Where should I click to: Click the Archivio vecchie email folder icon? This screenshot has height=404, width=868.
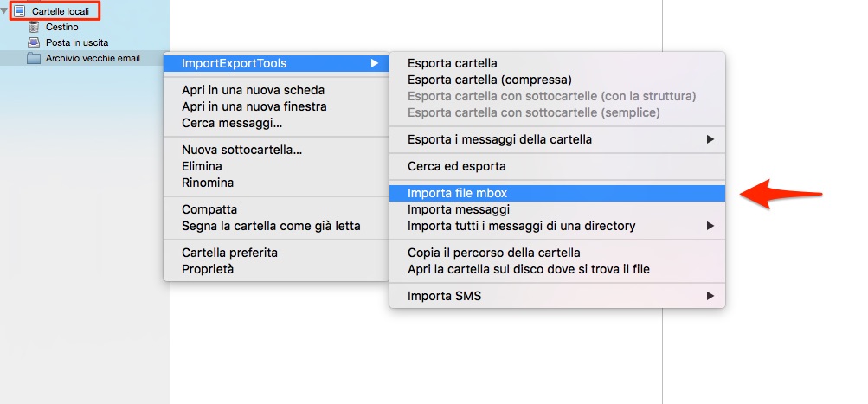click(x=34, y=58)
